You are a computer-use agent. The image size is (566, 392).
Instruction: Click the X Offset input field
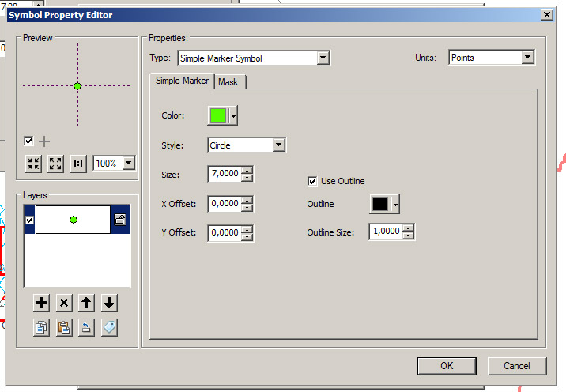pyautogui.click(x=225, y=204)
